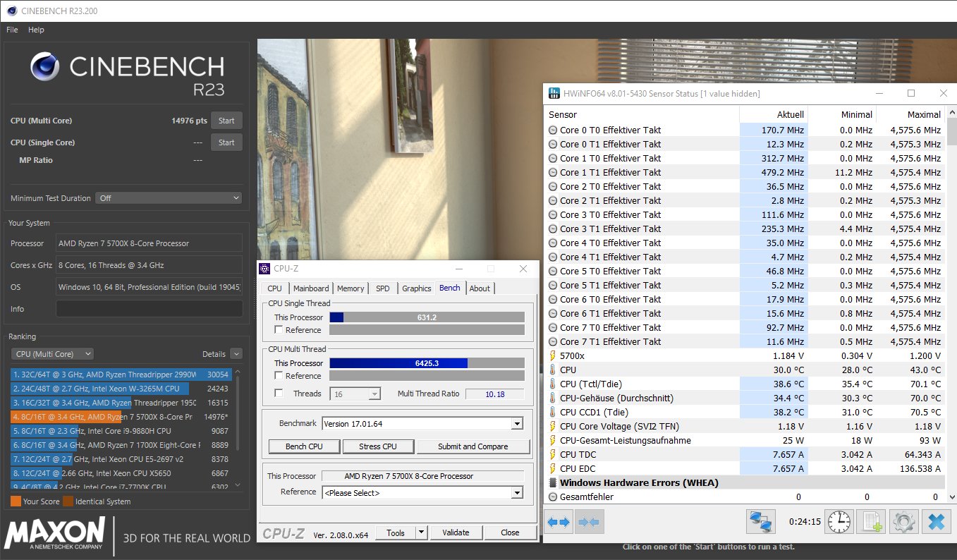Image resolution: width=957 pixels, height=560 pixels.
Task: Click the CPU Multi Thread score bar 6425.3
Action: [427, 363]
